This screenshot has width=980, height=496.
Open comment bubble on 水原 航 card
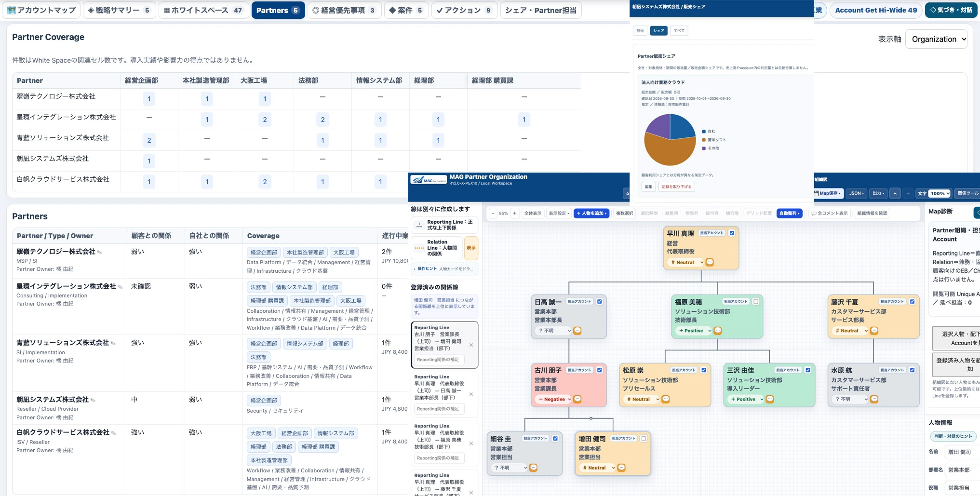pos(874,399)
